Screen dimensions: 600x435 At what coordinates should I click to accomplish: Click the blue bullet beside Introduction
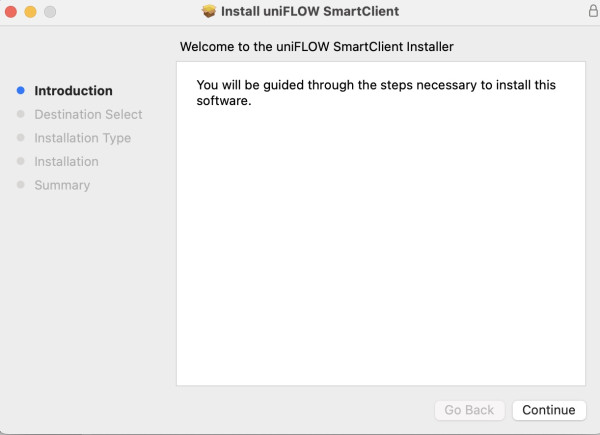[x=21, y=90]
